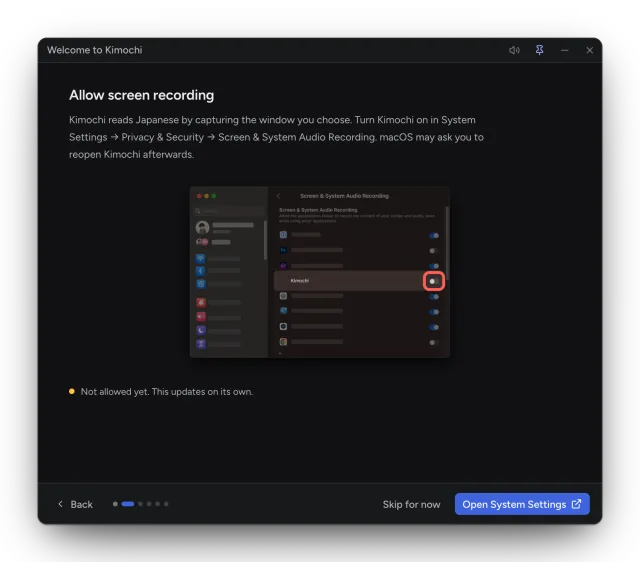Jump to the last onboarding step dot
The height and width of the screenshot is (562, 640).
166,504
